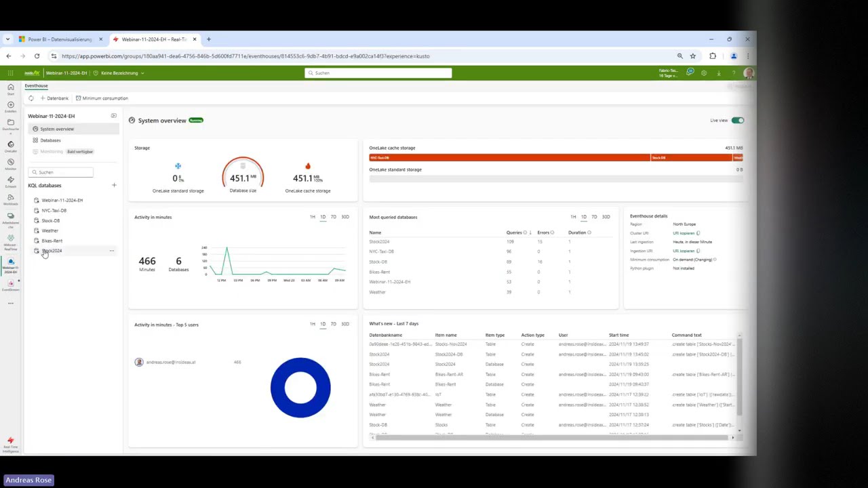Open the Stock-DB KQL database
868x488 pixels.
(x=50, y=220)
